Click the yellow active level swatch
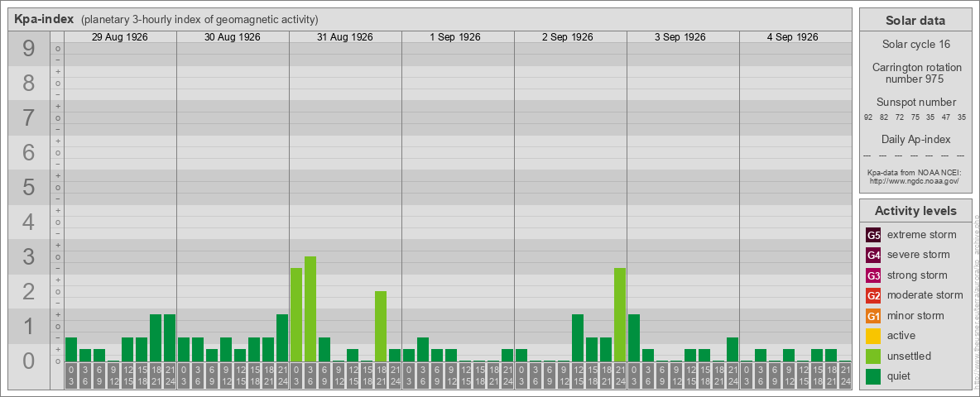 coord(873,336)
